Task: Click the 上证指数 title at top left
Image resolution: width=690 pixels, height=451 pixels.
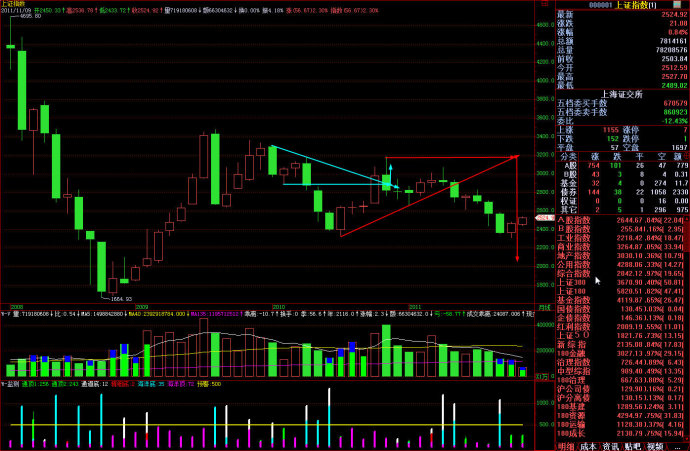Action: click(x=17, y=4)
